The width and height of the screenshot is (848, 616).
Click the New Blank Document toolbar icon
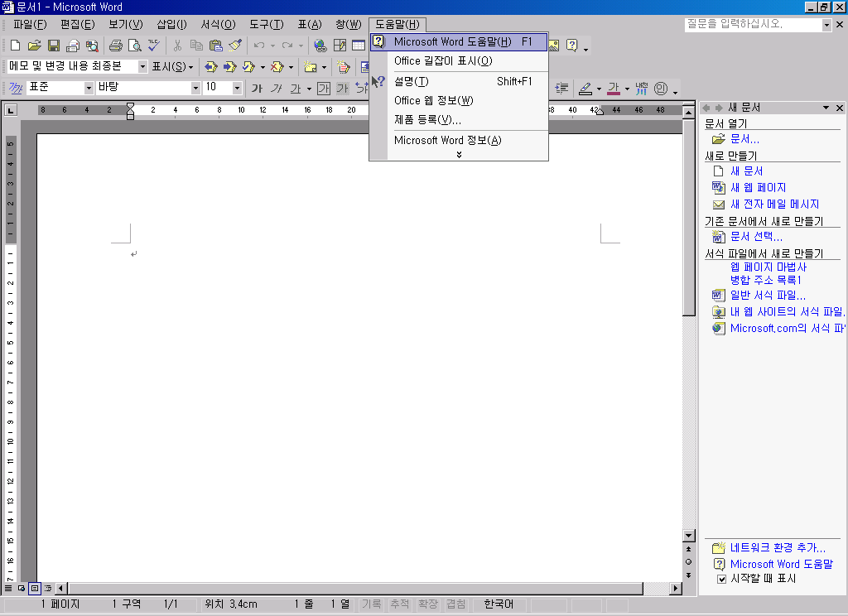(x=16, y=46)
